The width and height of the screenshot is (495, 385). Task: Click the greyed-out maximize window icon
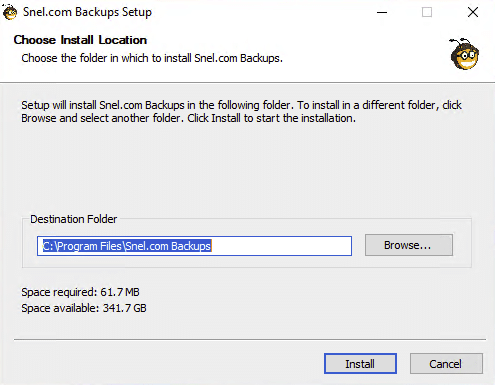(x=427, y=12)
